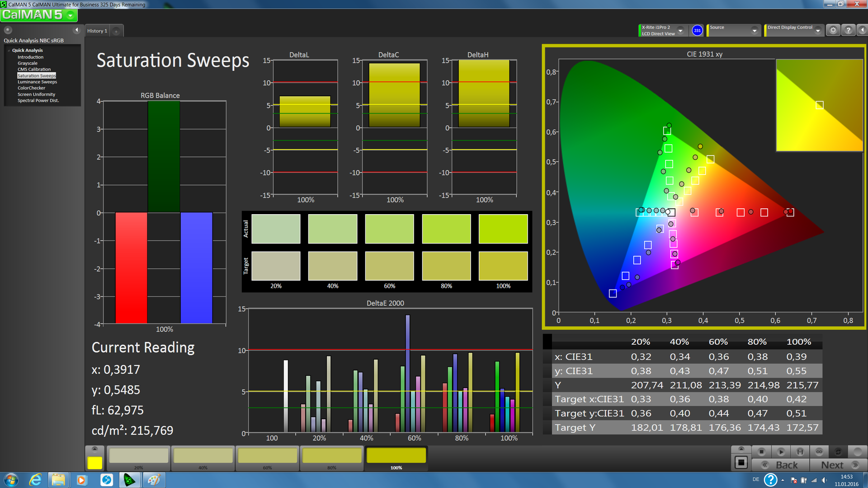Viewport: 868px width, 488px height.
Task: Click the help question mark icon
Action: click(x=848, y=30)
